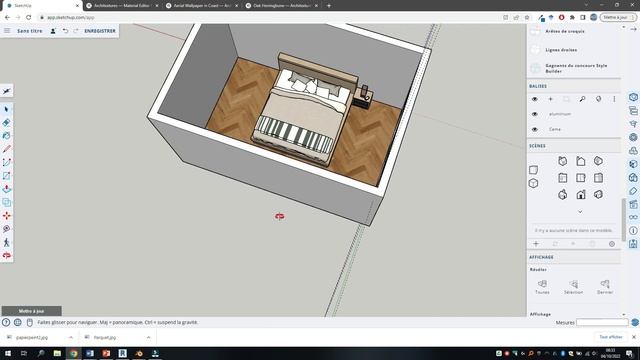Viewport: 640px width, 360px height.
Task: Reveal last hidden with Dernier button
Action: 605,287
